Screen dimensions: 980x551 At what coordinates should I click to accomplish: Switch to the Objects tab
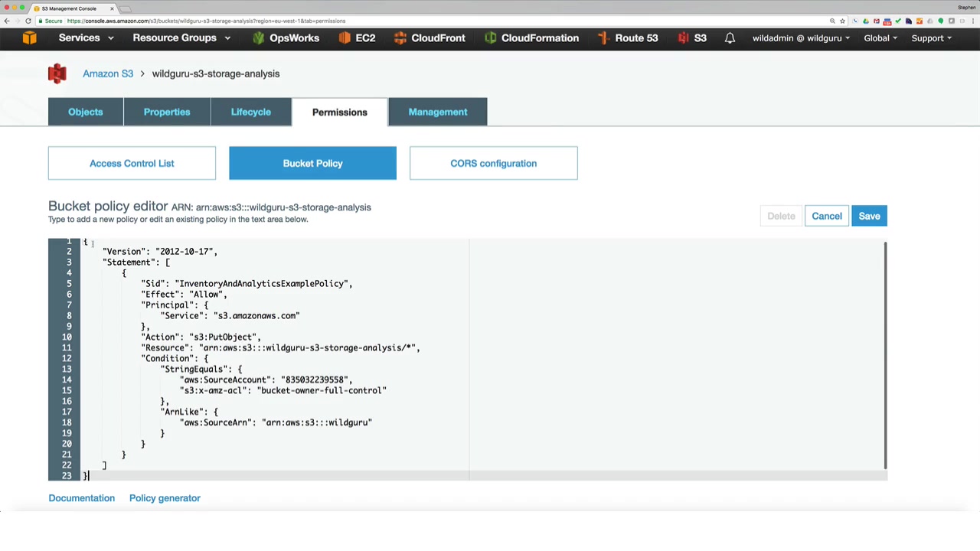(x=86, y=112)
